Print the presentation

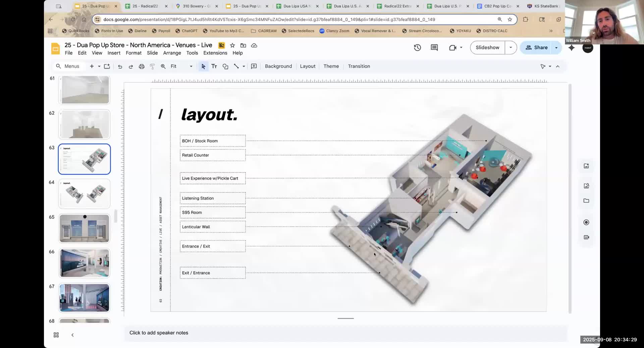[x=142, y=66]
